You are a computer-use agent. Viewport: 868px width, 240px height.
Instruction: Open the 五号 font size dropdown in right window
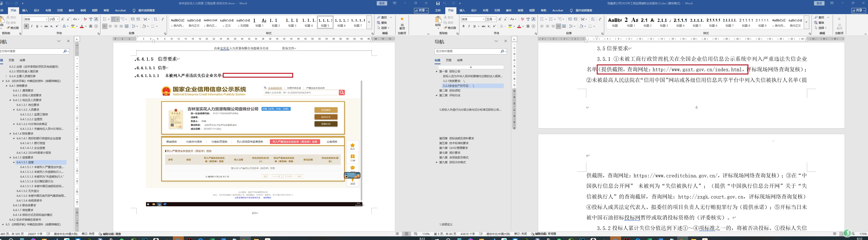tap(495, 19)
